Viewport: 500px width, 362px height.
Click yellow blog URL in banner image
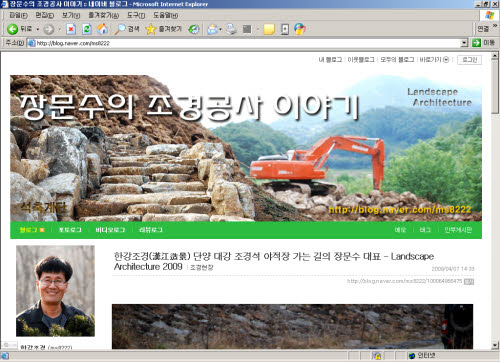tap(400, 210)
